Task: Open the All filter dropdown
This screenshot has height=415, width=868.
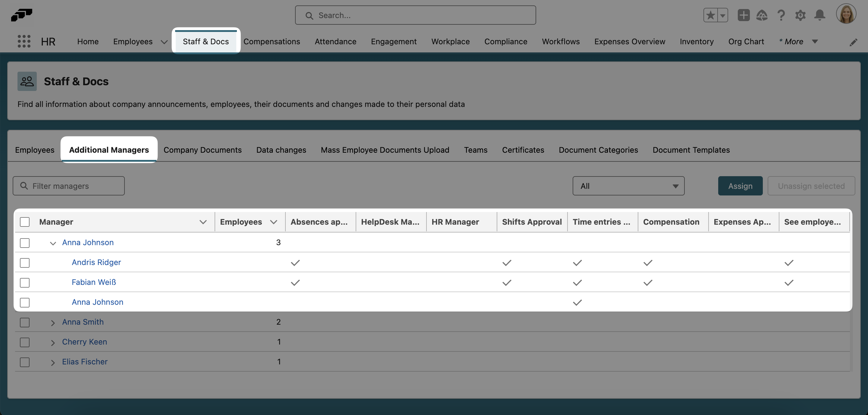Action: coord(628,186)
